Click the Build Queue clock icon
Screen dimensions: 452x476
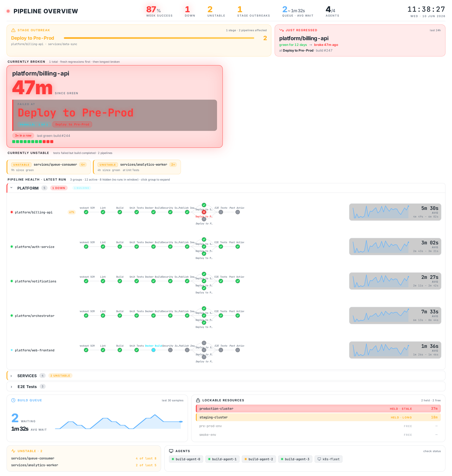[x=13, y=400]
